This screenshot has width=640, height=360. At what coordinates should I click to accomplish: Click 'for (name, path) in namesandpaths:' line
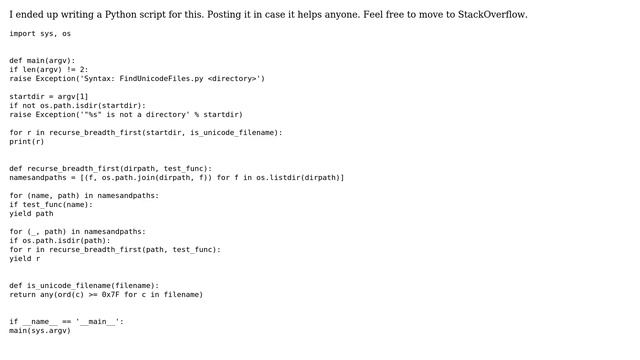click(84, 196)
